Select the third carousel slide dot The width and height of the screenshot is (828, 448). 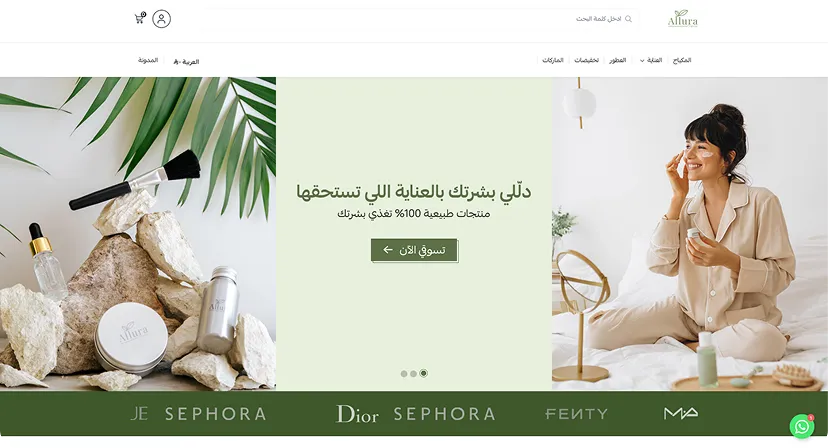pos(424,374)
